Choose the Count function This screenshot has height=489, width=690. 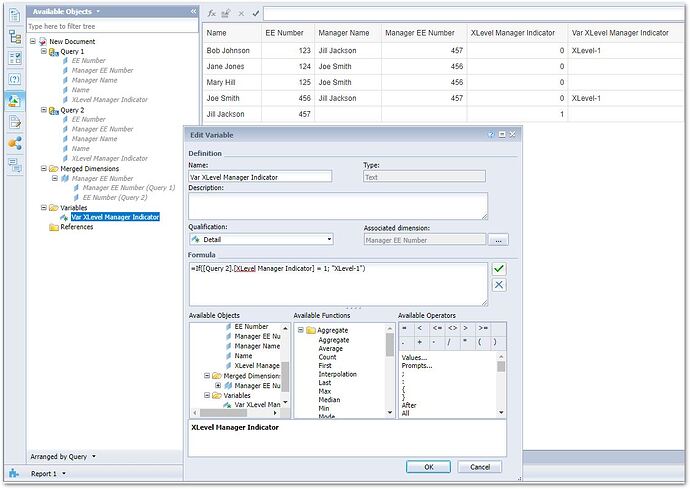point(327,357)
